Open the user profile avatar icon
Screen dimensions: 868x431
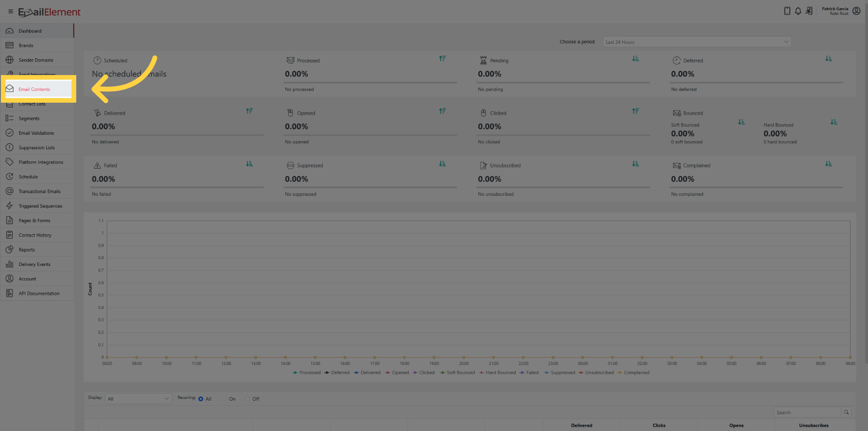click(x=856, y=11)
